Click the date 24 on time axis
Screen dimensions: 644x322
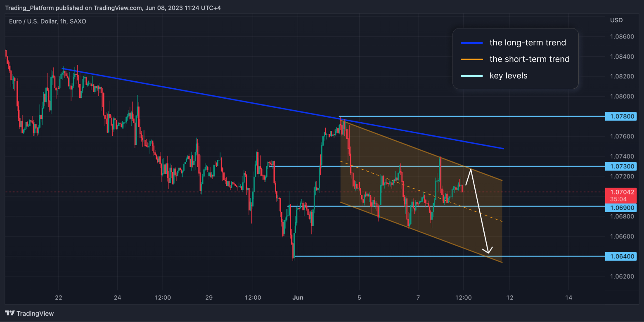point(118,298)
